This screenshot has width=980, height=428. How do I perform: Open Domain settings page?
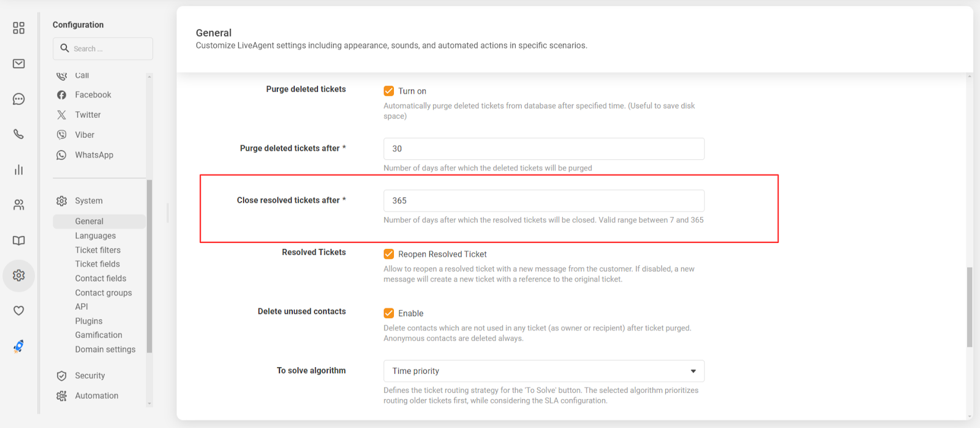105,350
